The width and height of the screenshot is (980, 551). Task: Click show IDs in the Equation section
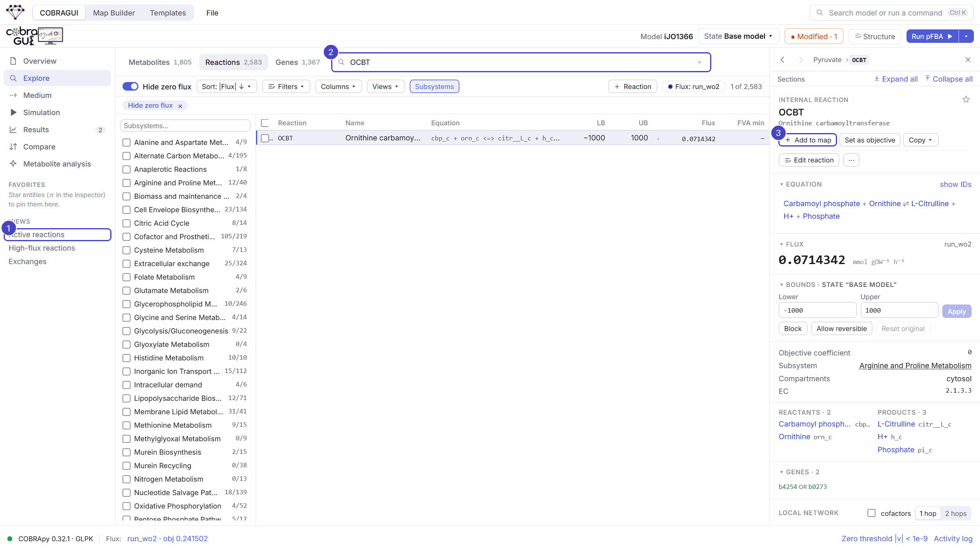tap(955, 184)
